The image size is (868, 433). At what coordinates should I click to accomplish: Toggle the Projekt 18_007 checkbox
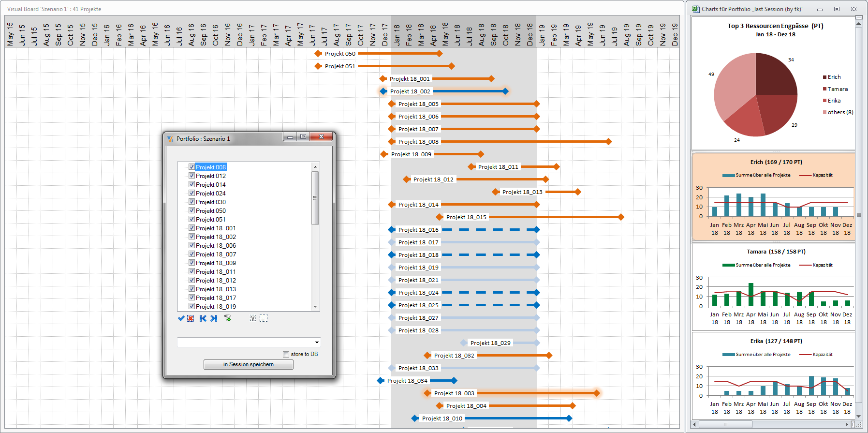191,254
